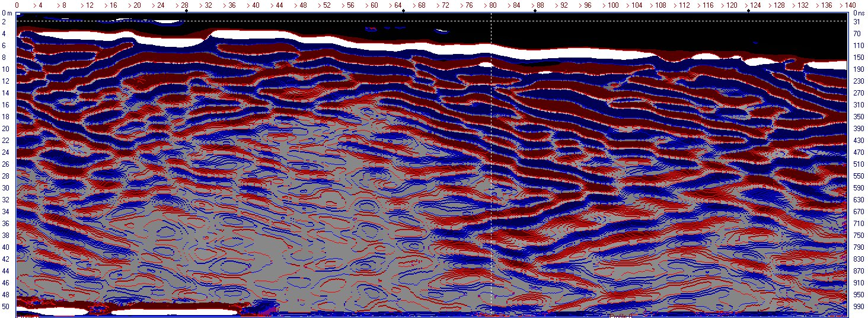Click time label '230' on right axis
The height and width of the screenshot is (318, 868).
point(858,81)
